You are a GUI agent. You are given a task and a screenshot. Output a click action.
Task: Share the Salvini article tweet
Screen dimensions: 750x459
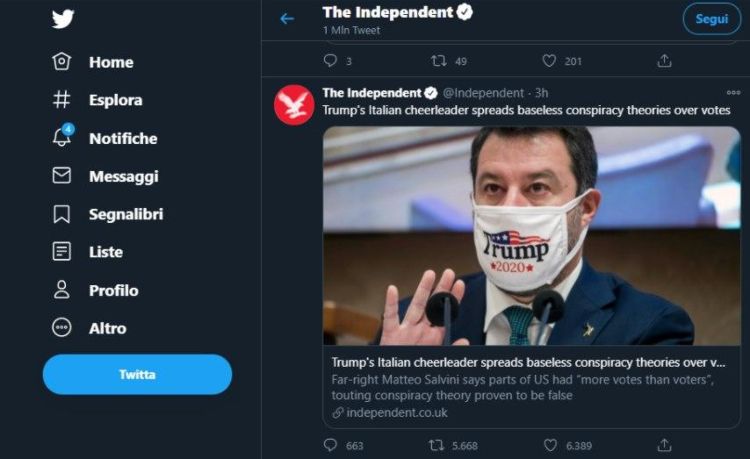click(x=664, y=445)
